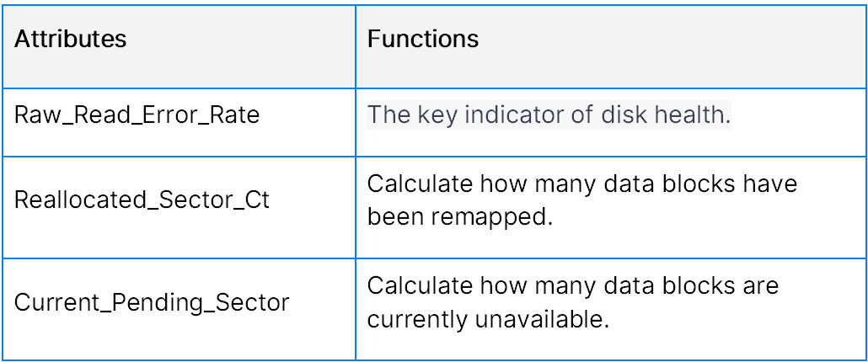Click the word "remapped" in the table
Viewport: 868px width, 362px height.
click(x=493, y=218)
